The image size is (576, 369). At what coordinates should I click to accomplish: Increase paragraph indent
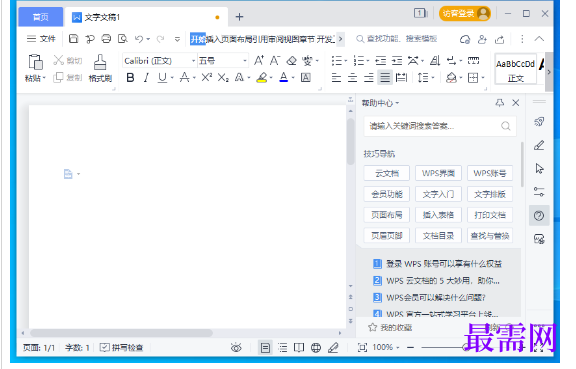coord(397,60)
